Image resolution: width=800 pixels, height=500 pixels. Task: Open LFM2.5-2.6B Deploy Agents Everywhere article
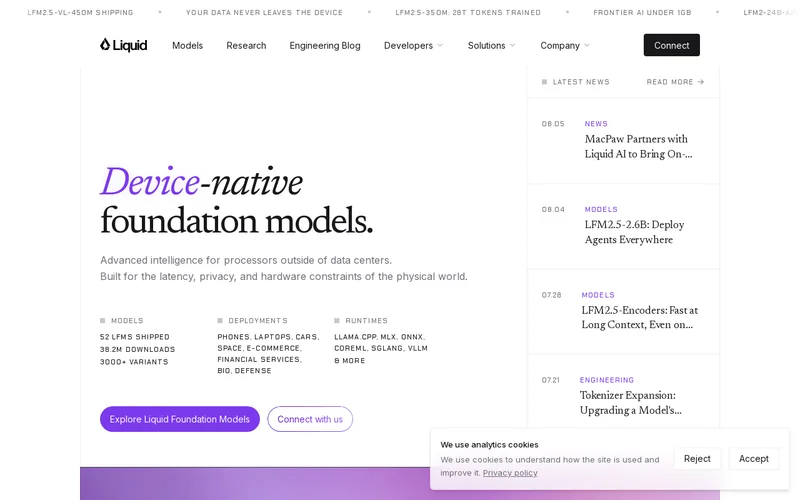[634, 232]
